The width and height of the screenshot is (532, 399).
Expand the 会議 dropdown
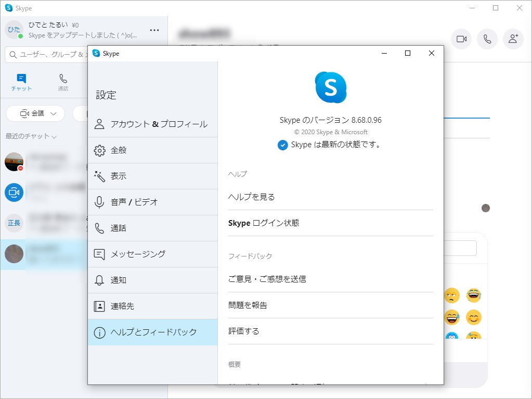coord(35,113)
